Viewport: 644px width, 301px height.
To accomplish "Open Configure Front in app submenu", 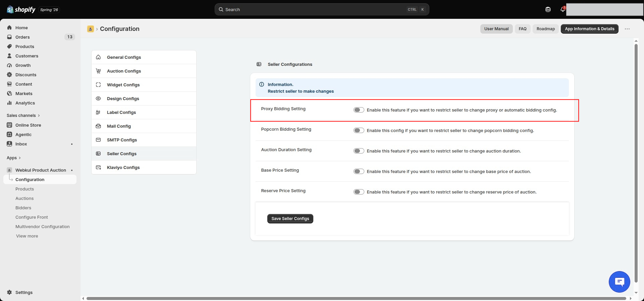I will 32,217.
